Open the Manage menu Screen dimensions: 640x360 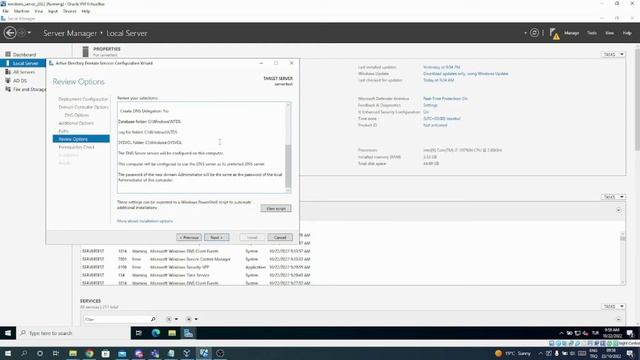[x=571, y=33]
